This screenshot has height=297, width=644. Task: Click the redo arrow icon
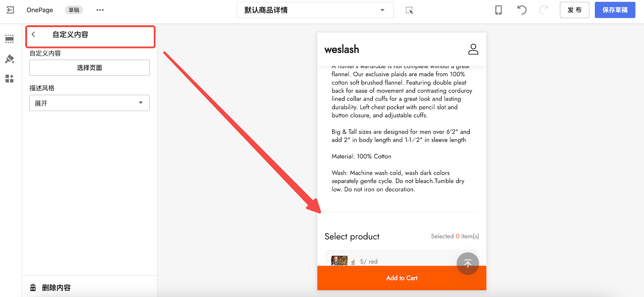tap(544, 10)
